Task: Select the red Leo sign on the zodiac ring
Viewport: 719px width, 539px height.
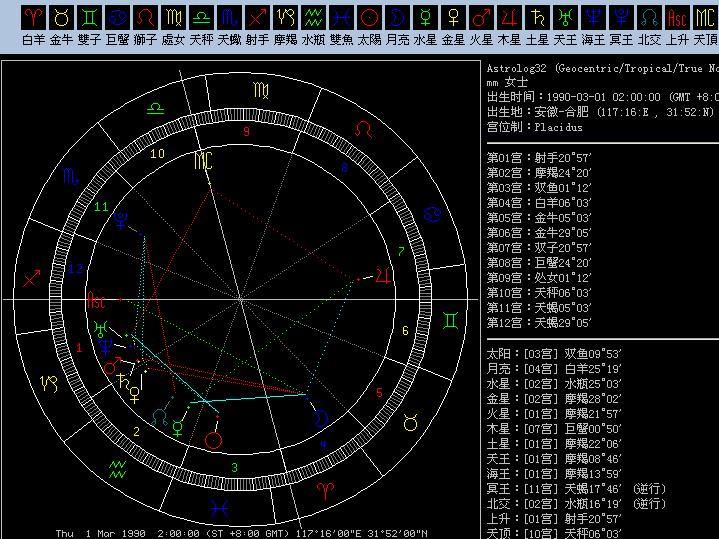Action: pyautogui.click(x=364, y=130)
